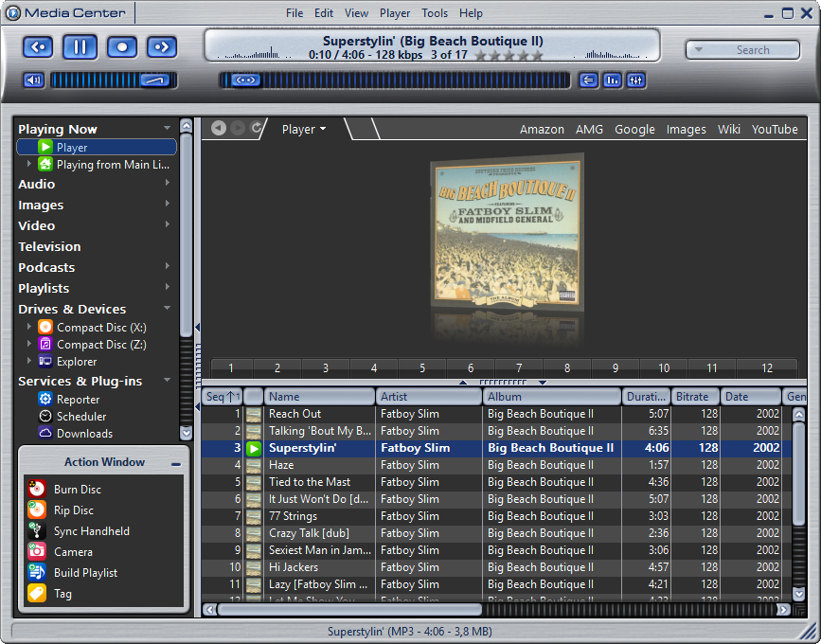Viewport: 821px width, 644px height.
Task: Open the equalizer/DSP settings button
Action: [635, 80]
